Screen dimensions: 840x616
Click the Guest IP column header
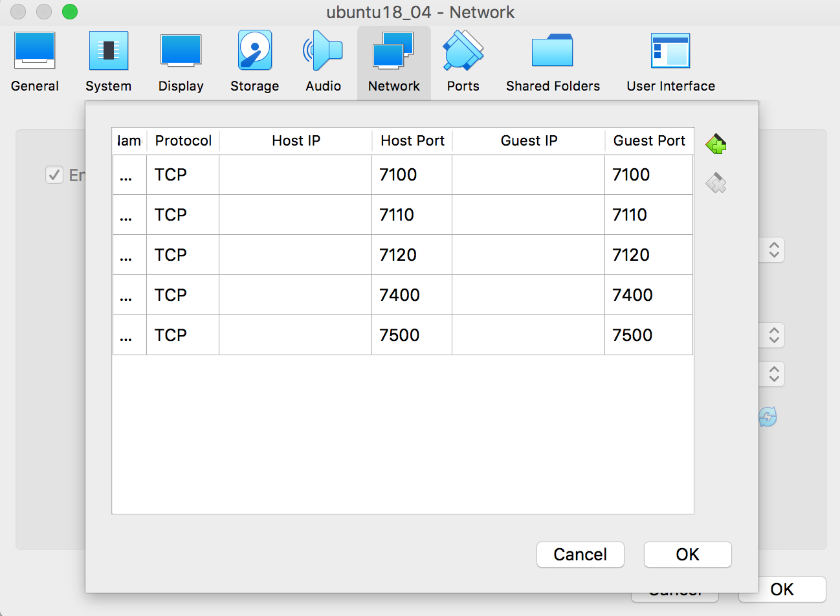(x=529, y=141)
